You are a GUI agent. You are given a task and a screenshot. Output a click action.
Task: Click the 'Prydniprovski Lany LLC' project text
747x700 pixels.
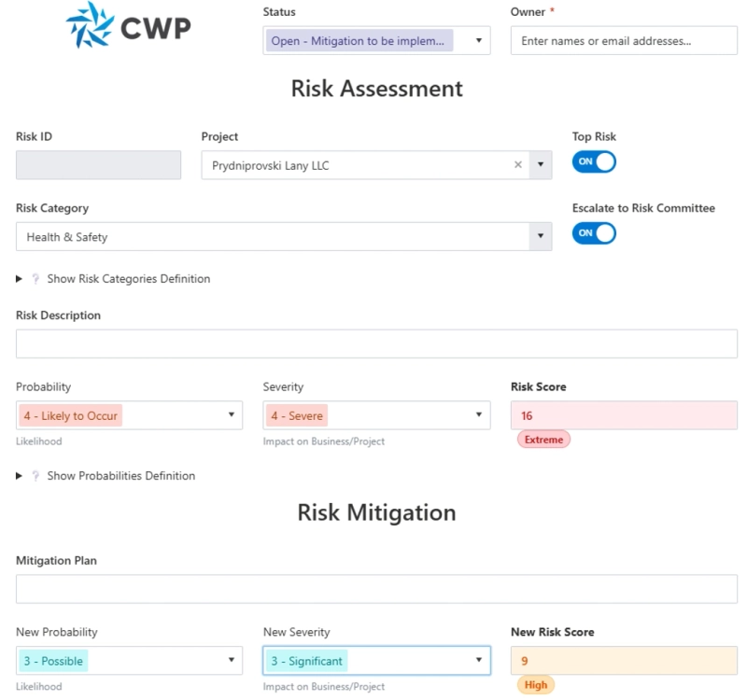(x=270, y=166)
